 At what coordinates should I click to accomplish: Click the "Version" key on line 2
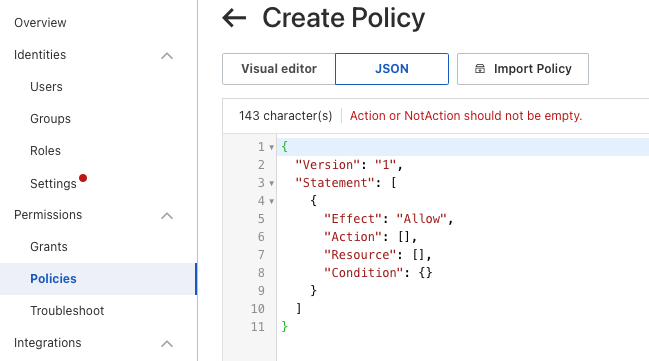(328, 165)
